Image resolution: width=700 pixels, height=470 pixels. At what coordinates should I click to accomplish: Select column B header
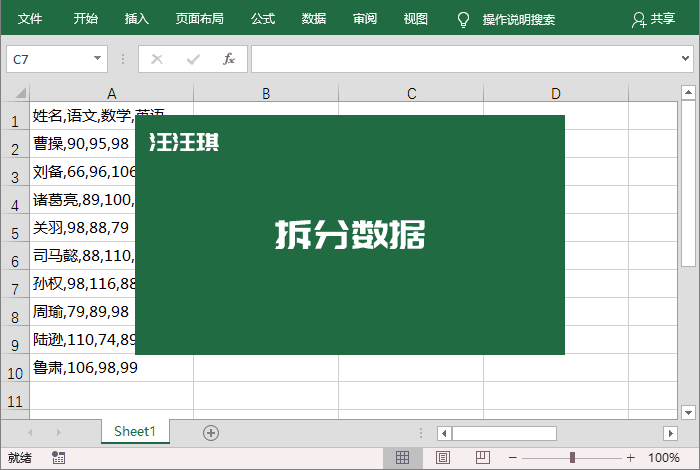(x=266, y=93)
